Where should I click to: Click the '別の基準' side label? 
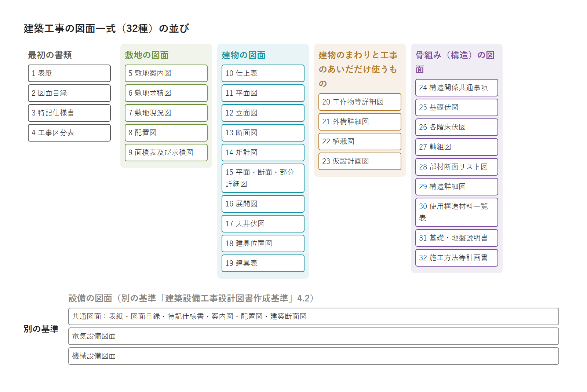41,329
